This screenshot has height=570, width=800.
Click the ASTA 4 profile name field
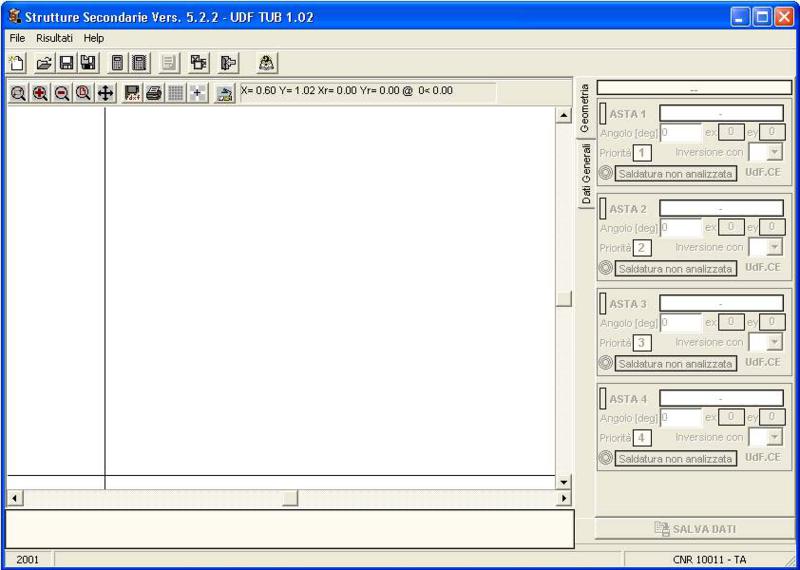coord(721,398)
